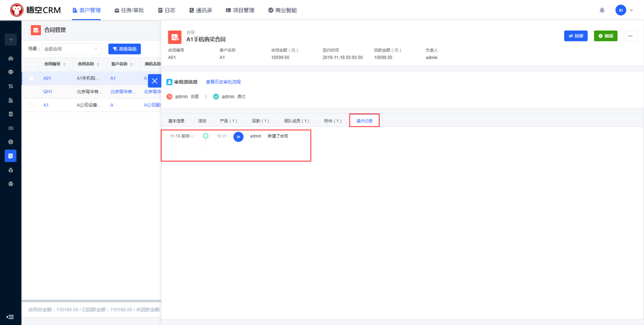This screenshot has width=644, height=325.
Task: Open the customers building sidebar icon
Action: tap(11, 100)
